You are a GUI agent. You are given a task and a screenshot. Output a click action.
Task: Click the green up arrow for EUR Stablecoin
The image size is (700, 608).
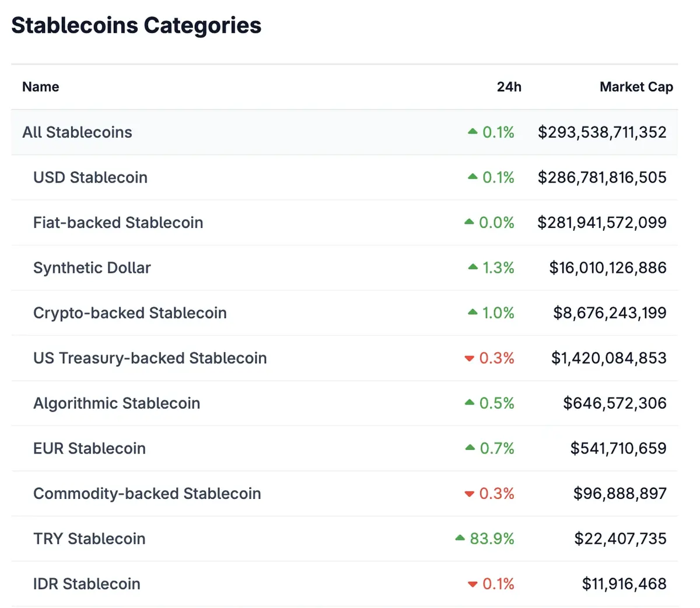(470, 448)
